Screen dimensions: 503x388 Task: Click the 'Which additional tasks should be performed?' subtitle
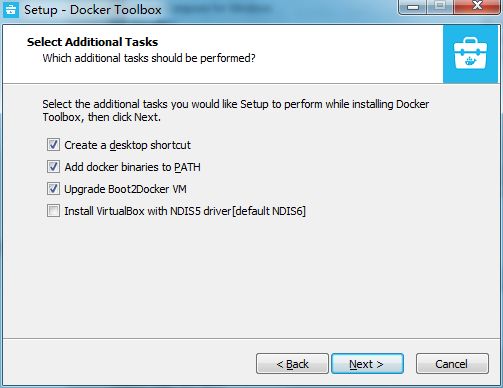click(149, 58)
